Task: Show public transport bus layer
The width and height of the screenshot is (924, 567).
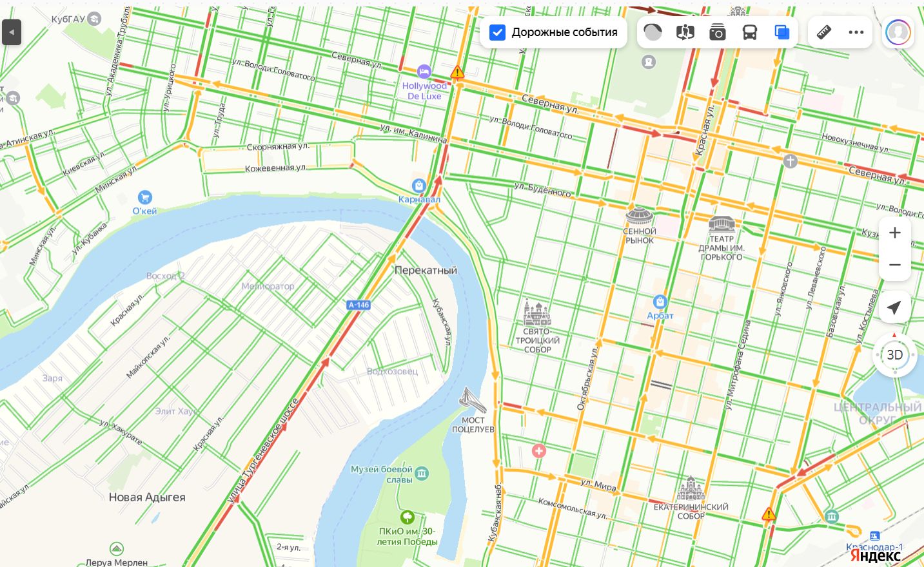Action: pyautogui.click(x=750, y=32)
